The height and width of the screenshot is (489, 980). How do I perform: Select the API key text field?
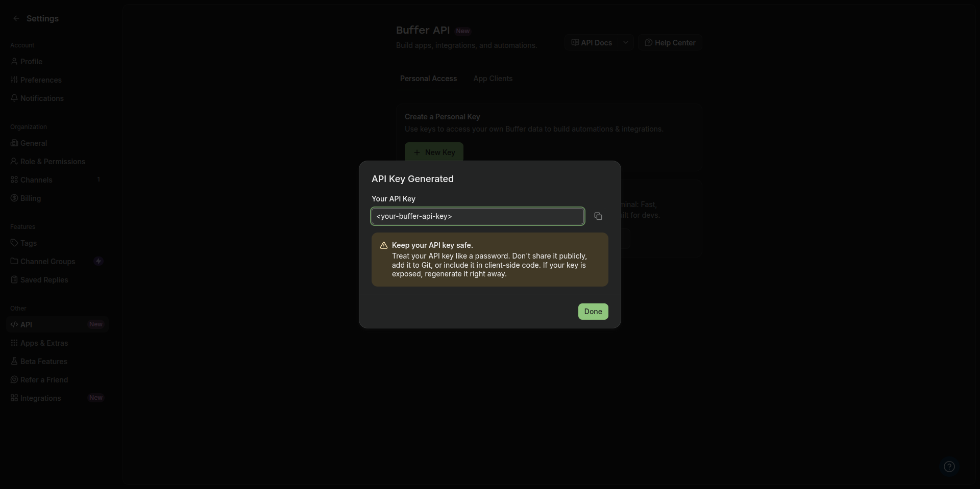478,216
